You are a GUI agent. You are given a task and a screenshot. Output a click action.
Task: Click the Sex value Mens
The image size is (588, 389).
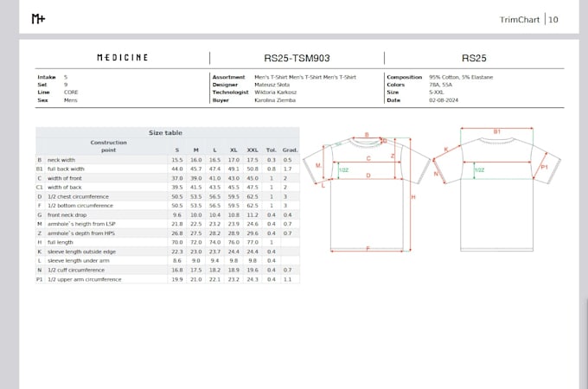click(x=71, y=100)
